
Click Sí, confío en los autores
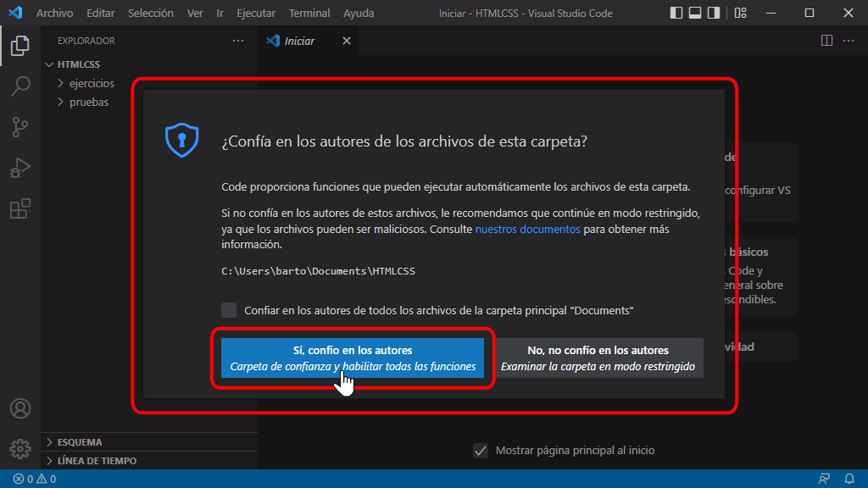[352, 358]
